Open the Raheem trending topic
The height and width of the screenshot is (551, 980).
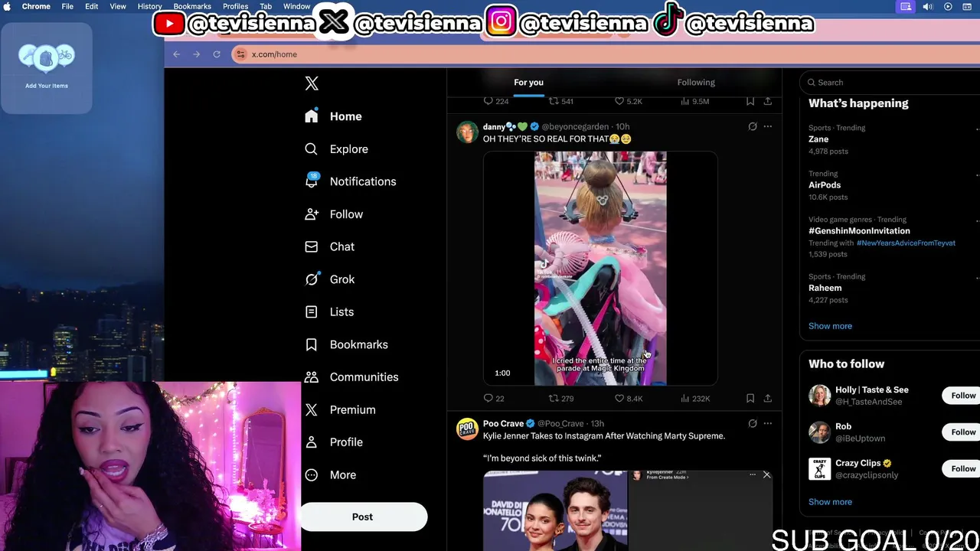[x=825, y=288]
